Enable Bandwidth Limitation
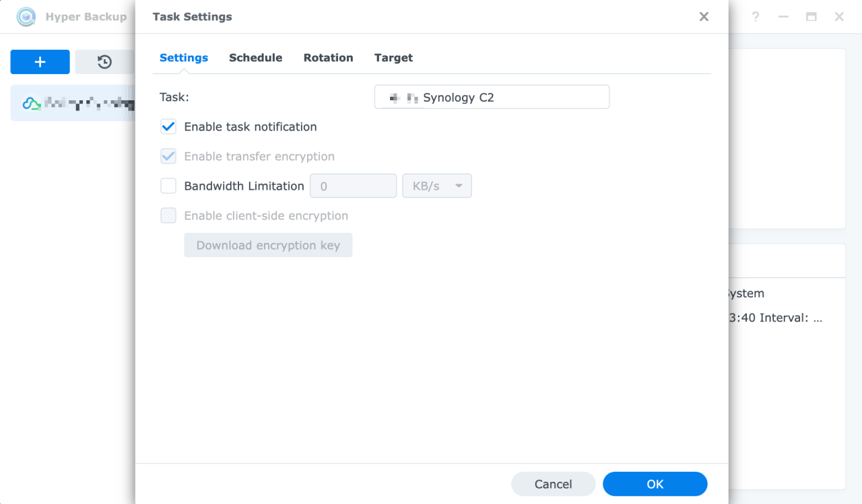 tap(168, 186)
